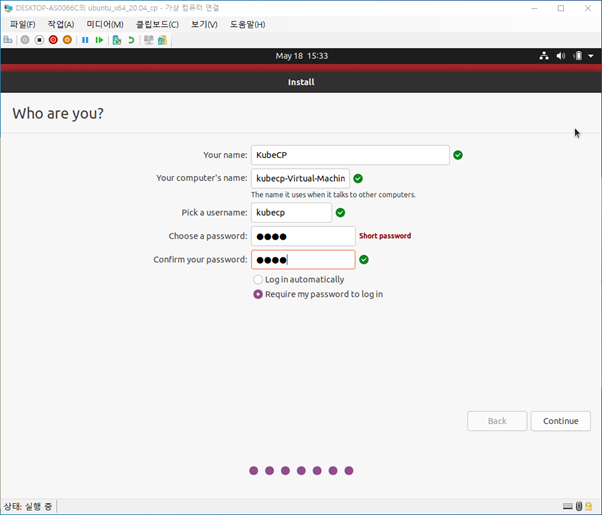Click the grey Start VM toolbar icon
Screen dimensions: 602x515
pos(25,40)
